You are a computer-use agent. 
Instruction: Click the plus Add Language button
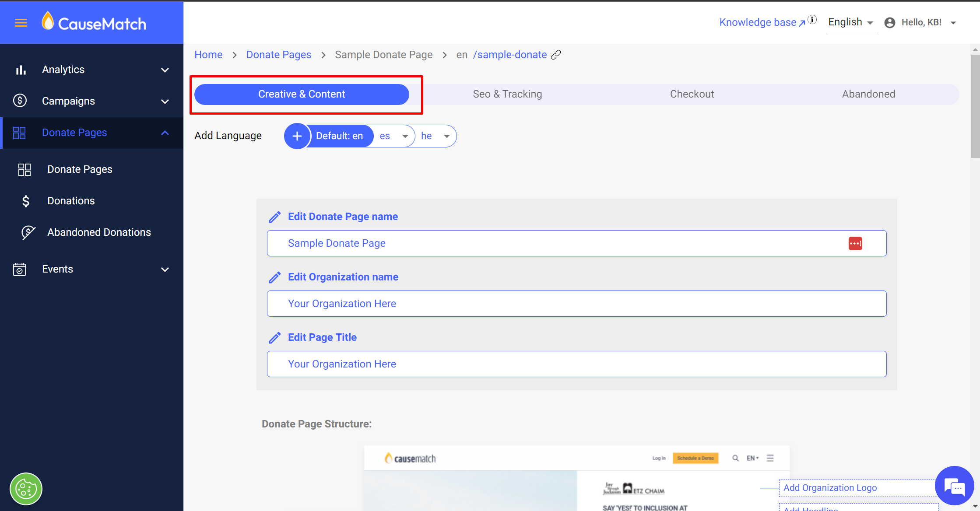(x=297, y=136)
